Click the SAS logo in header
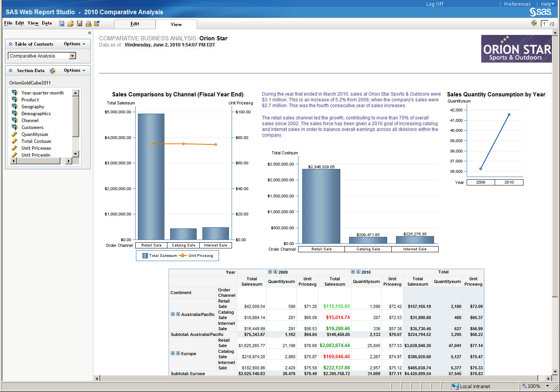Image resolution: width=560 pixels, height=392 pixels. pyautogui.click(x=541, y=12)
